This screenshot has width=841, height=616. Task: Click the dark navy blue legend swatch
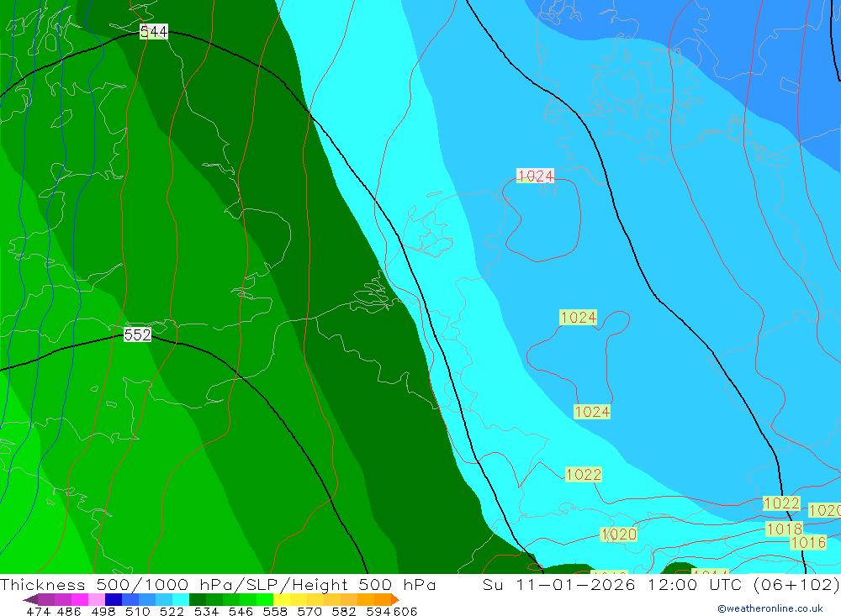pyautogui.click(x=114, y=599)
